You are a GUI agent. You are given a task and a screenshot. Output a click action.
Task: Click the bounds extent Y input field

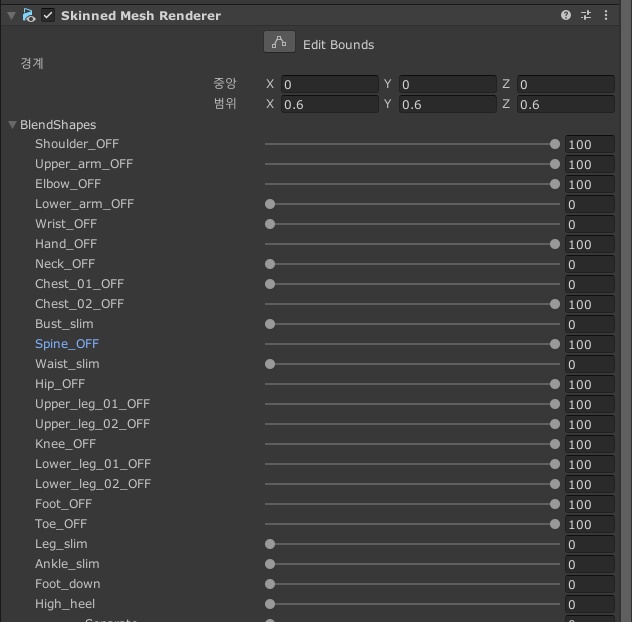[447, 105]
